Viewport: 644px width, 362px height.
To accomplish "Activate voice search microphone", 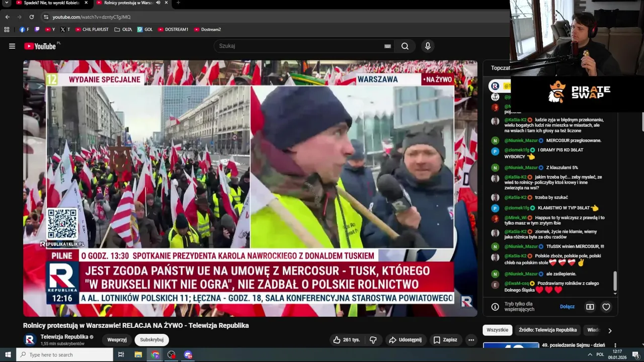I will [428, 46].
